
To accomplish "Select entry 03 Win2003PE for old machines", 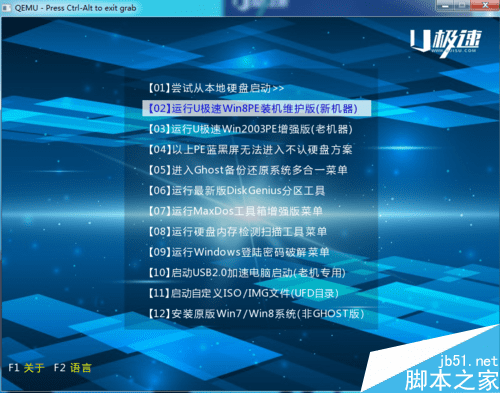I will 250,129.
